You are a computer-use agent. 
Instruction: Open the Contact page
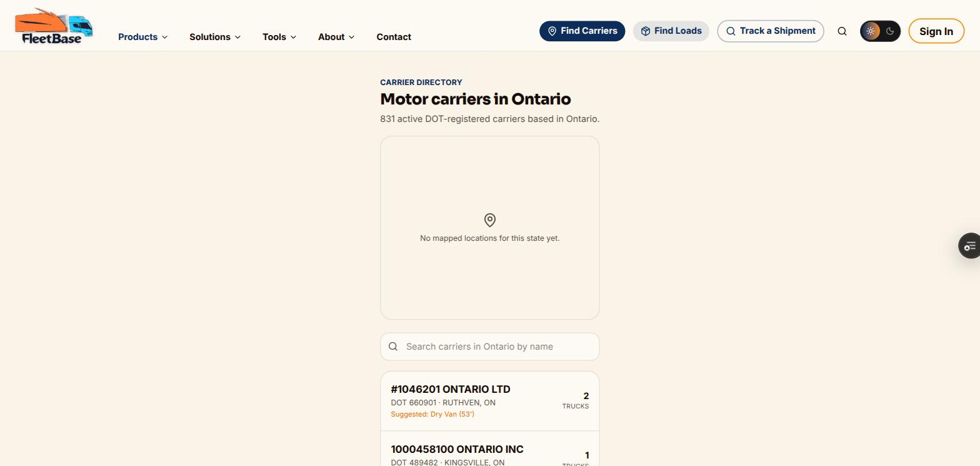click(x=394, y=37)
